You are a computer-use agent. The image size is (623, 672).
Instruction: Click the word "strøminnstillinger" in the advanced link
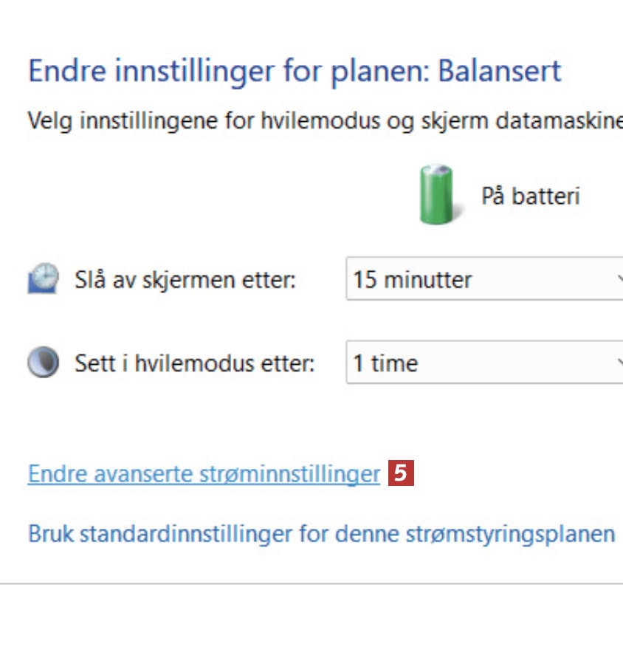(x=289, y=474)
